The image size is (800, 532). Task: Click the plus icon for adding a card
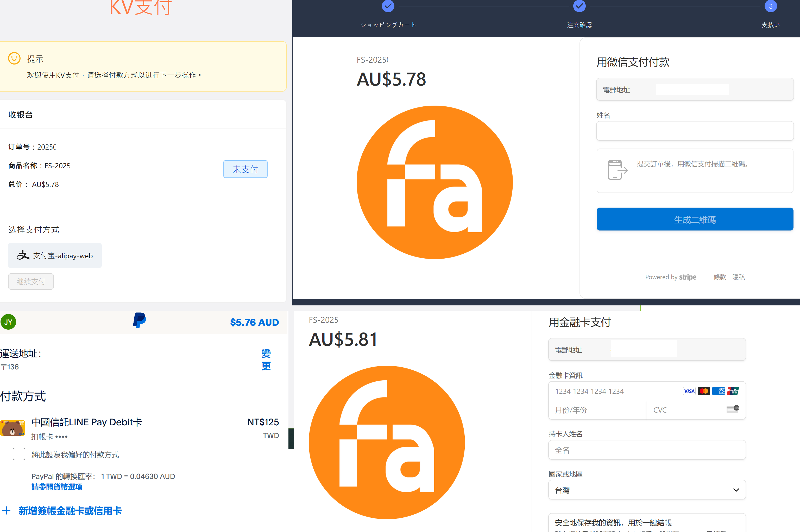(6, 511)
